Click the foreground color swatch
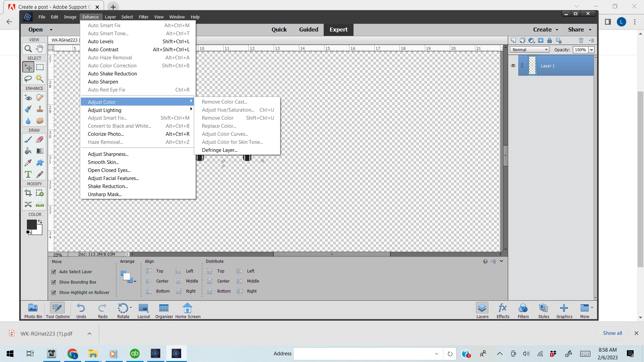 32,225
